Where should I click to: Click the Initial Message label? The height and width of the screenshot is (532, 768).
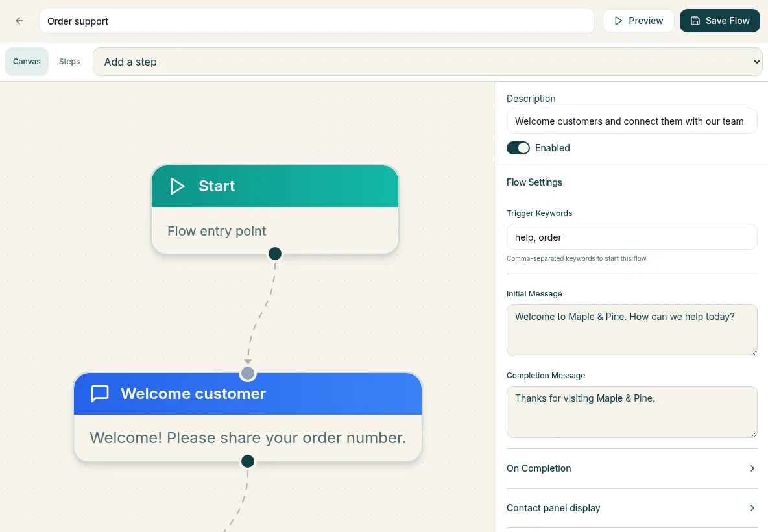tap(534, 293)
